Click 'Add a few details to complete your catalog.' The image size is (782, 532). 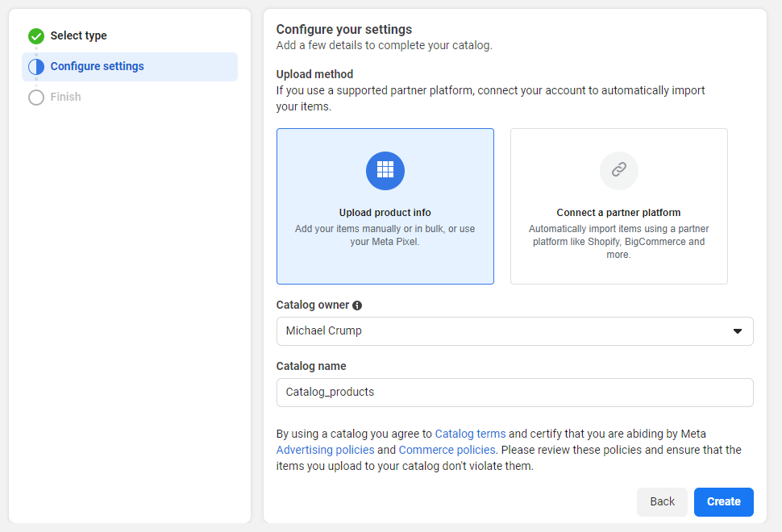[384, 45]
